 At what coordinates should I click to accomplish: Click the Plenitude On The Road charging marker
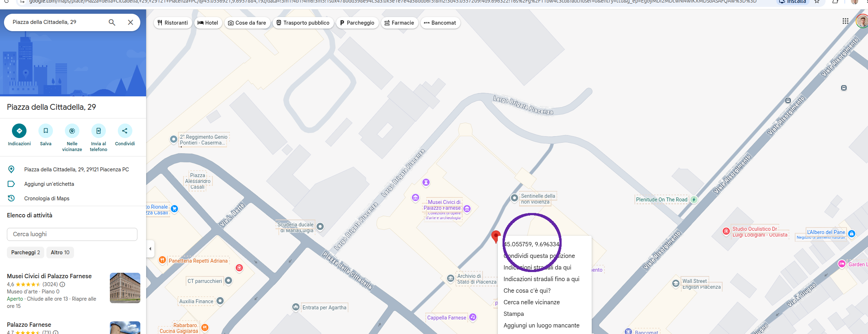[x=694, y=200]
